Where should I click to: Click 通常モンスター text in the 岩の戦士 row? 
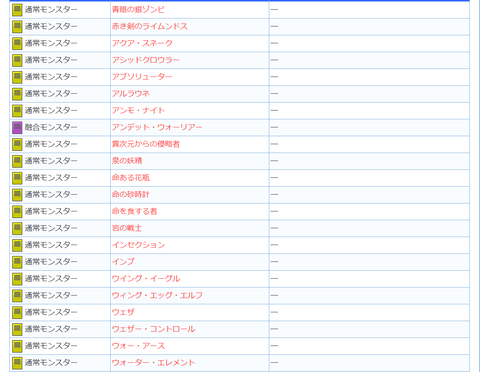51,228
